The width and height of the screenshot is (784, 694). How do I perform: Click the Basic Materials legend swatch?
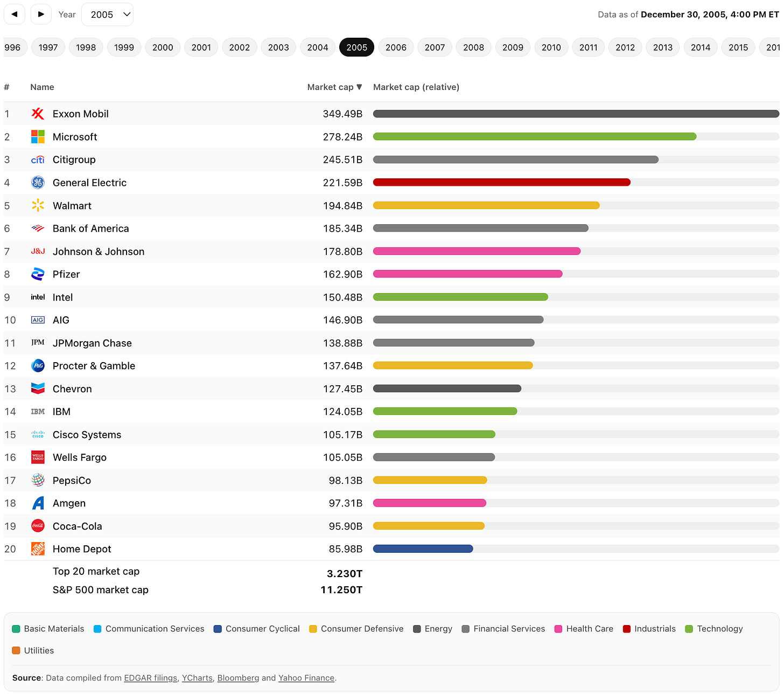pyautogui.click(x=16, y=629)
